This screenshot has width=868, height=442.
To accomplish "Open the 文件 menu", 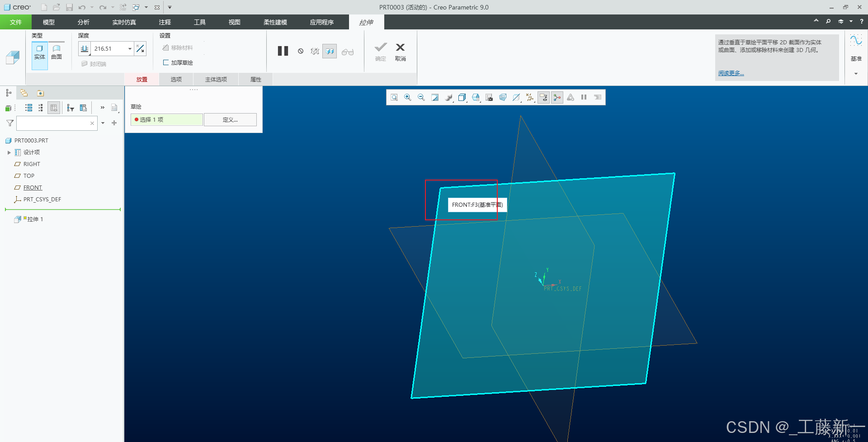I will (x=16, y=22).
